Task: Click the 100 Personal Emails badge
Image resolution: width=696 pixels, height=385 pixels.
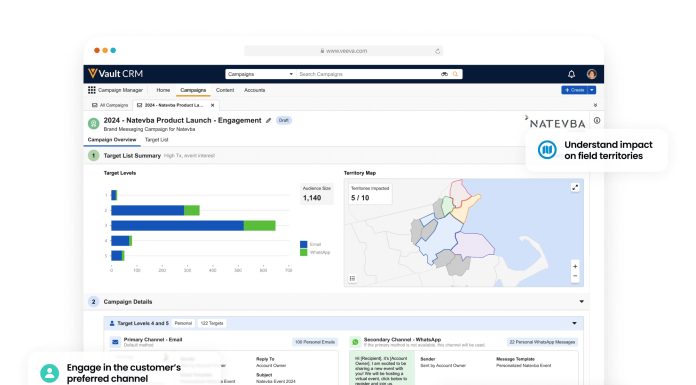Action: [315, 342]
